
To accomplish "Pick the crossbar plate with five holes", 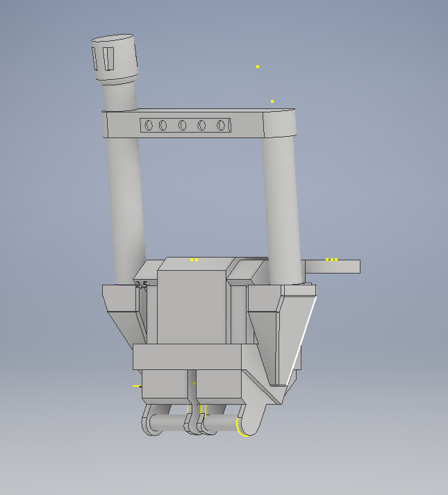I will (199, 124).
